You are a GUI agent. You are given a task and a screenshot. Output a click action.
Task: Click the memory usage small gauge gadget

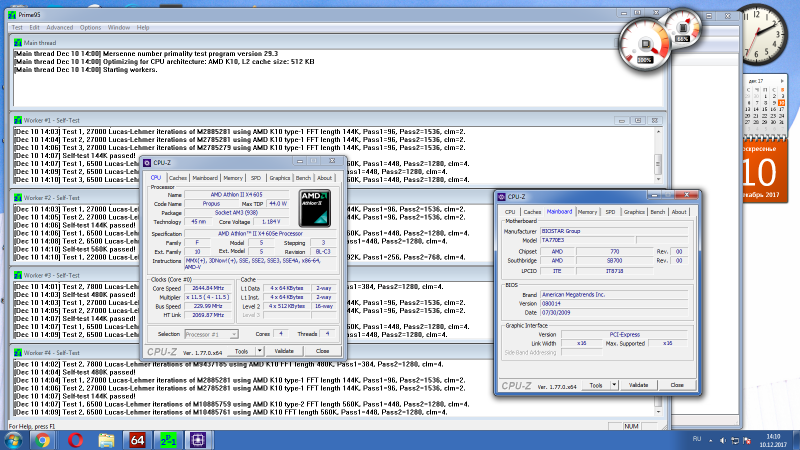tap(682, 30)
